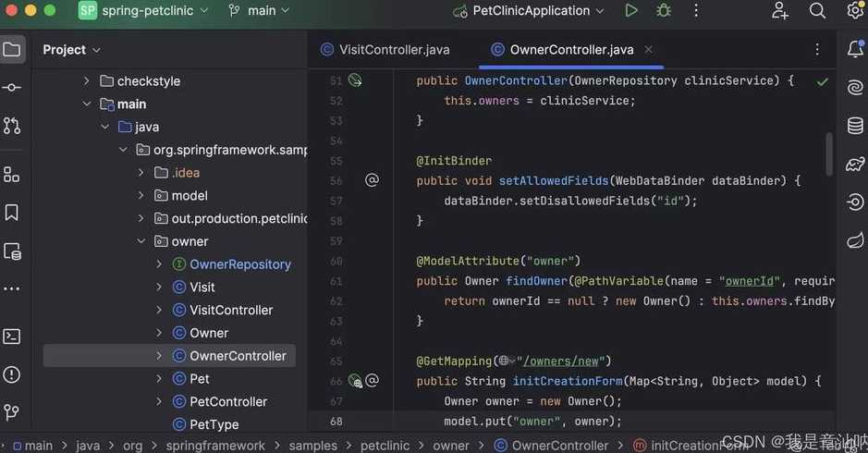Screen dimensions: 868x453
Task: Open the Terminal tool window icon
Action: [x=12, y=337]
